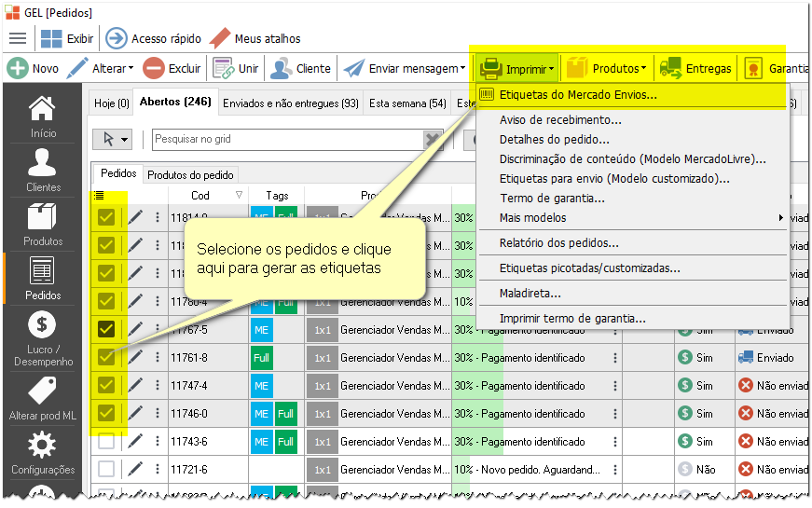The width and height of the screenshot is (812, 508).
Task: Edit order 11747-4 with pencil icon
Action: 135,385
